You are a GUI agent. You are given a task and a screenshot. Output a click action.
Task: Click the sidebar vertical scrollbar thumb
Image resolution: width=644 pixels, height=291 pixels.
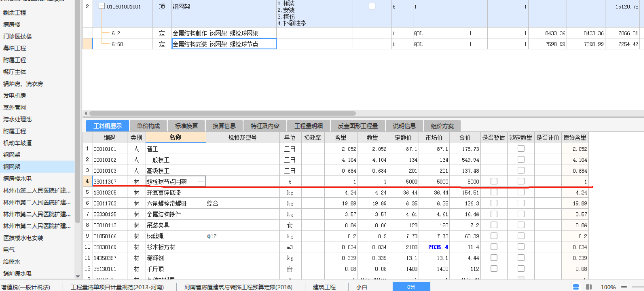pos(78,112)
